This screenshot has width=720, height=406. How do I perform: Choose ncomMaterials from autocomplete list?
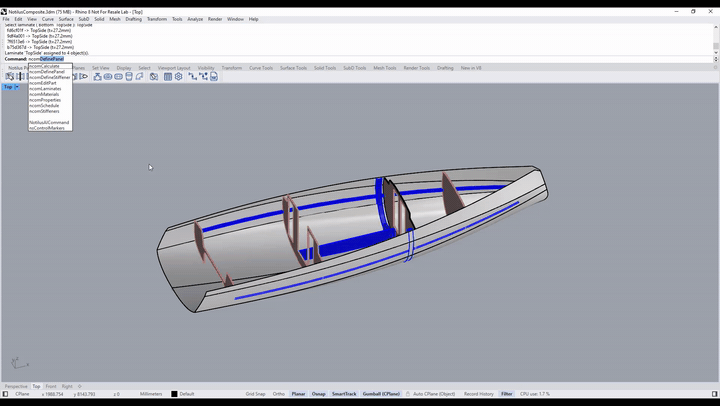point(50,94)
